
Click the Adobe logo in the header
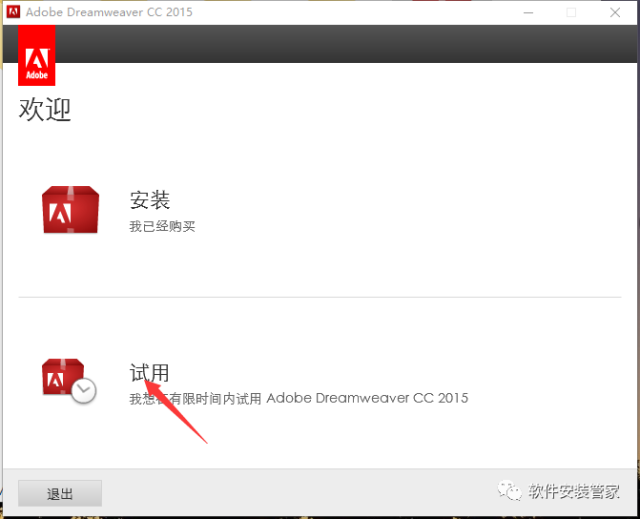(x=37, y=55)
